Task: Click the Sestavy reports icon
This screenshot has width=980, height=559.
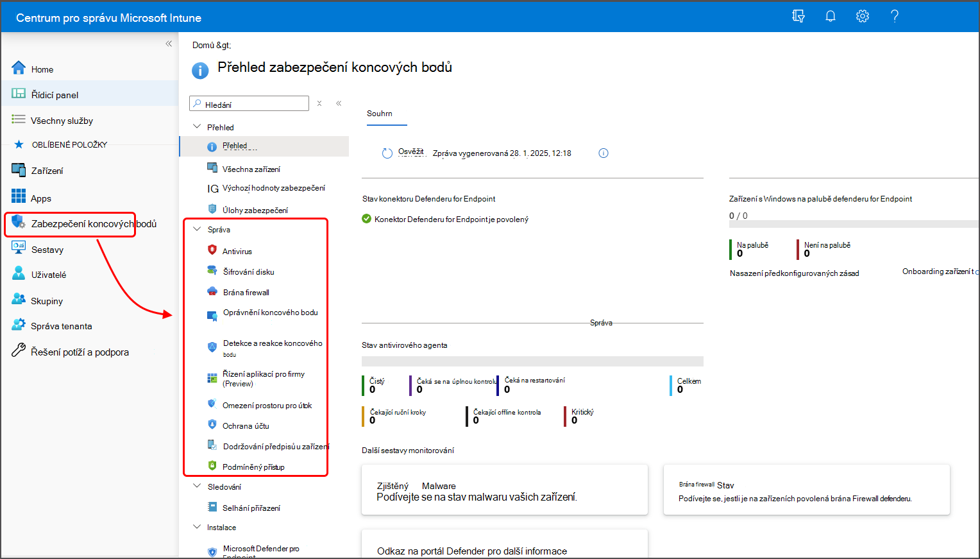Action: 19,248
